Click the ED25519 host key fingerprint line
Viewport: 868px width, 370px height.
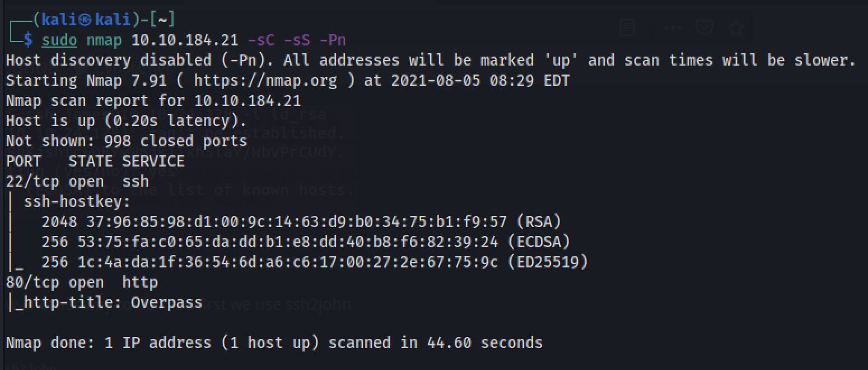coord(315,262)
